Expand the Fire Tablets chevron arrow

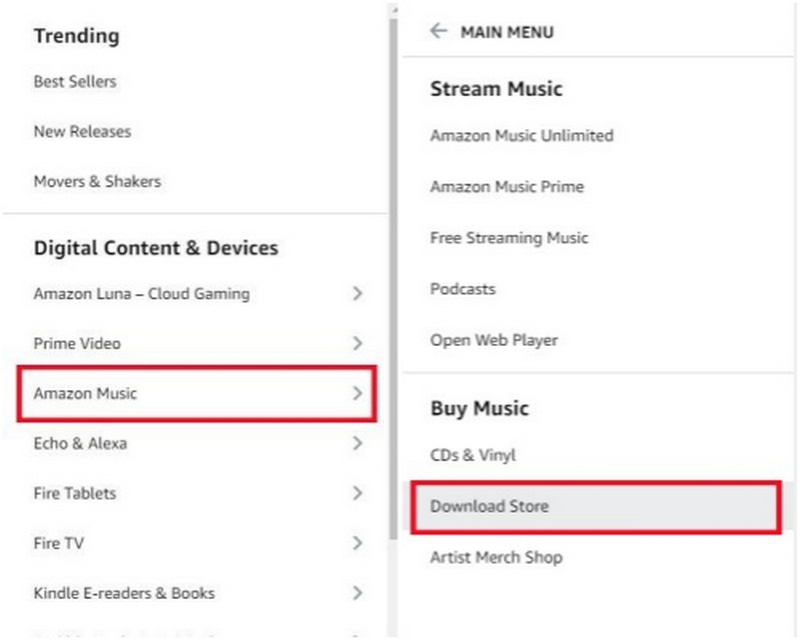358,494
